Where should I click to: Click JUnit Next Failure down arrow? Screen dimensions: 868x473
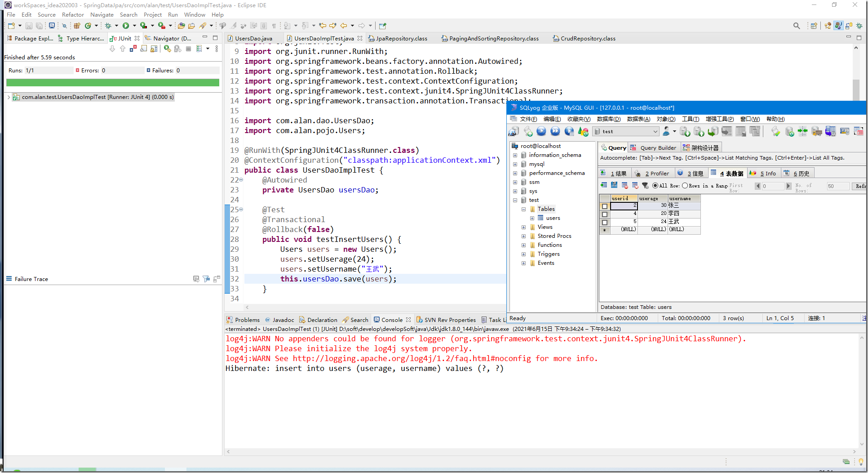[112, 49]
